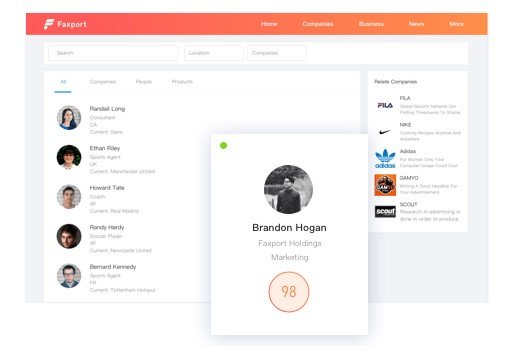Open Howard Tate's name link

[107, 188]
